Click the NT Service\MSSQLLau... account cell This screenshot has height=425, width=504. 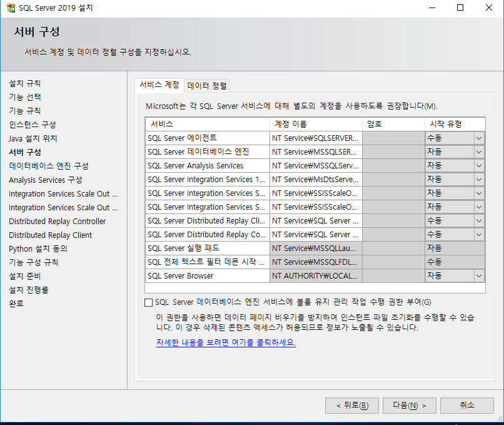tap(316, 248)
